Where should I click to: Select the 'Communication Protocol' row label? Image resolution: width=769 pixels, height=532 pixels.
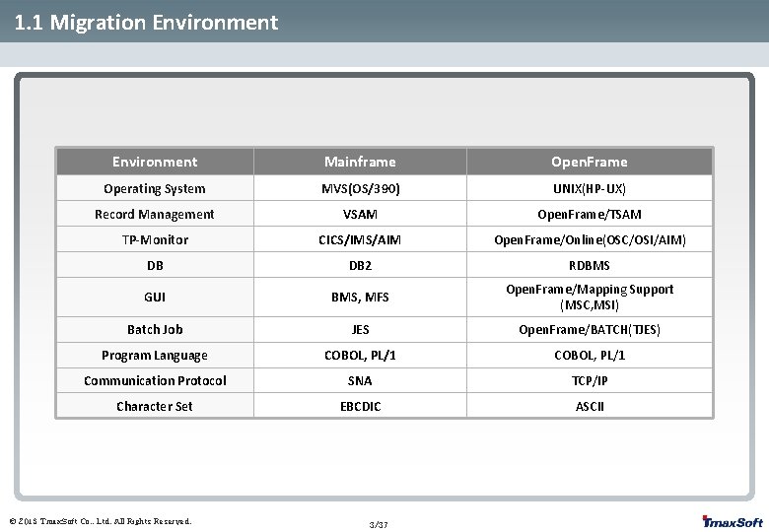155,380
